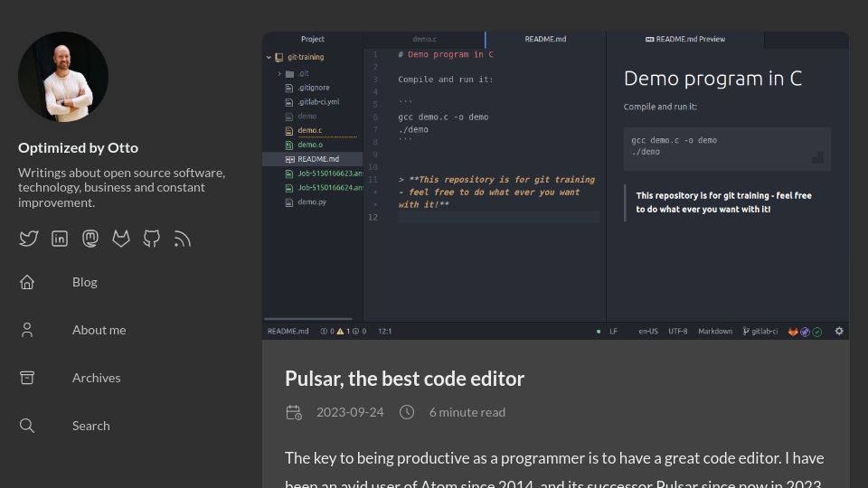Viewport: 868px width, 488px height.
Task: Open the GitHub profile icon
Action: pos(152,239)
